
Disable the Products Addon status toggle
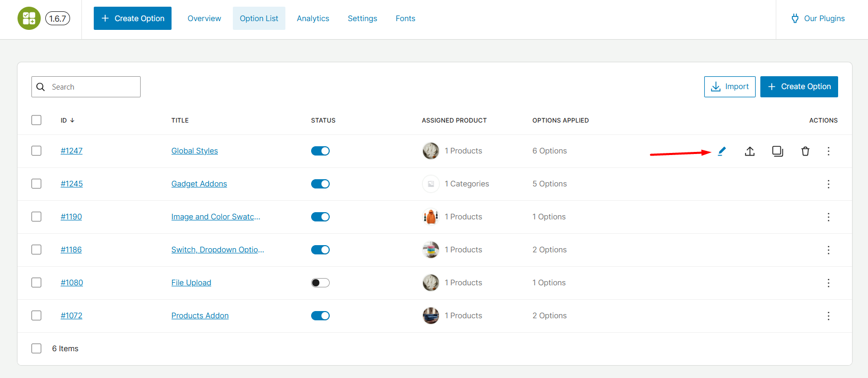coord(320,316)
